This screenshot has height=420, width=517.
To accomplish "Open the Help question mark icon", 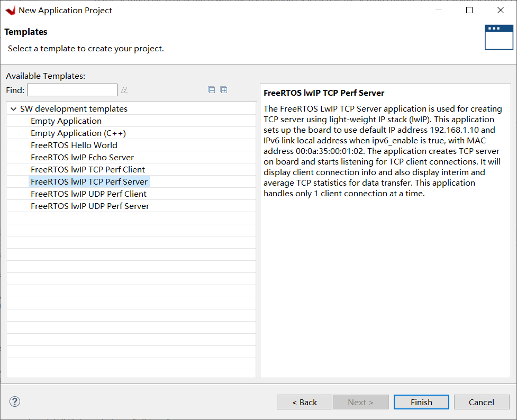I will [15, 401].
